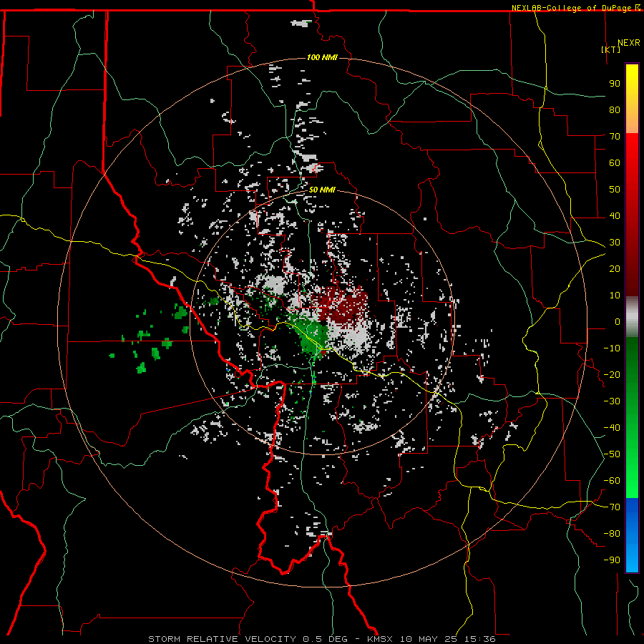Click the 40 value on the velocity scale
Screen dimensions: 644x644
(x=615, y=216)
